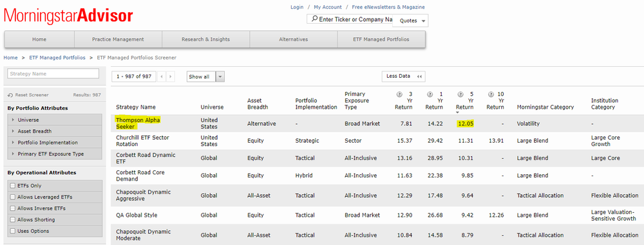
Task: Sort by Morningstar Category header
Action: point(545,107)
